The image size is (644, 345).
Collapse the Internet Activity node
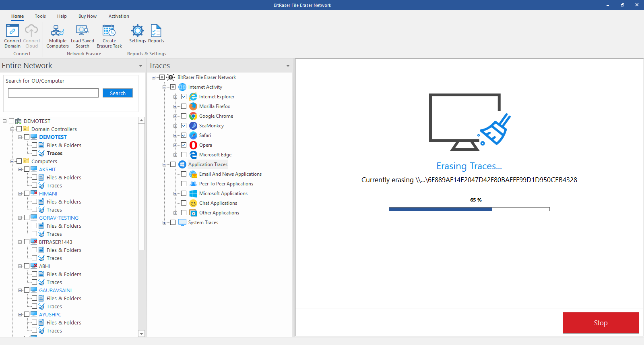164,87
